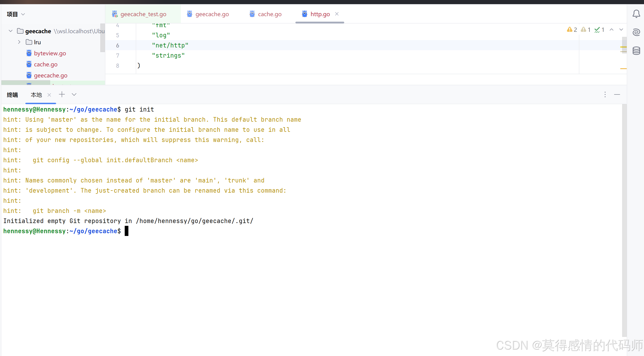Open the Database tool window icon
The image size is (644, 356).
[x=636, y=50]
